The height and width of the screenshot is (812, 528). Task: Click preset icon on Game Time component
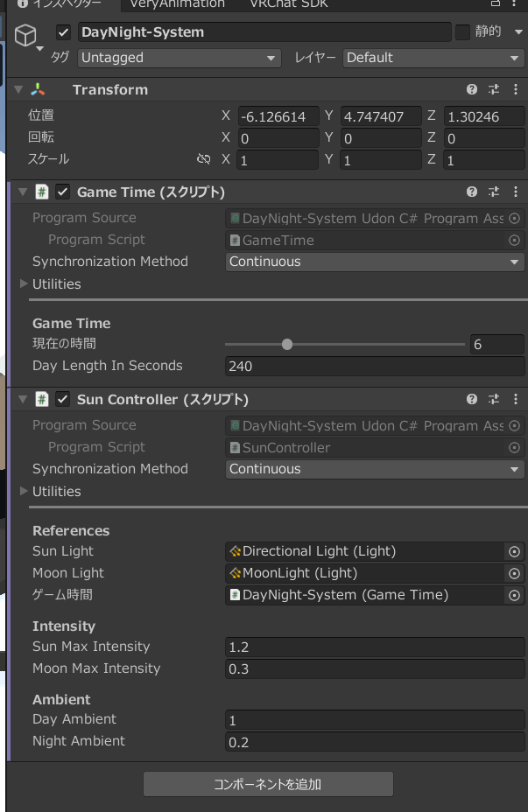tap(493, 192)
